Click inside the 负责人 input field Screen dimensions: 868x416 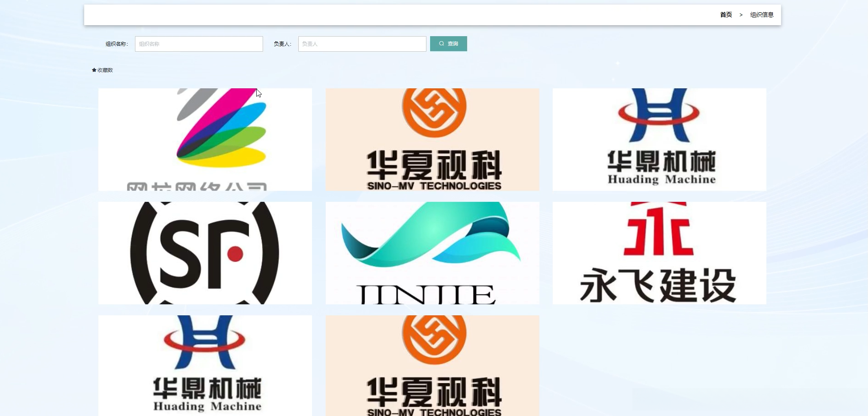[x=362, y=43]
